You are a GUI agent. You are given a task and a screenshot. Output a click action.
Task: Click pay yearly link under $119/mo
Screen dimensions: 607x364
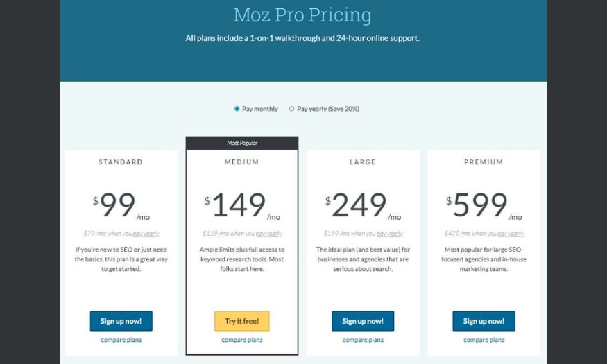tap(268, 234)
